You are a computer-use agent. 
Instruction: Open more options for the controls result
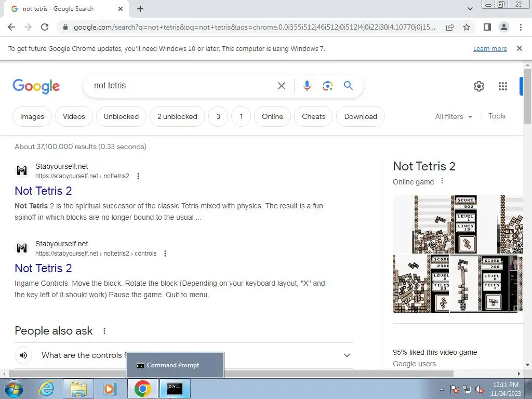[x=165, y=254]
